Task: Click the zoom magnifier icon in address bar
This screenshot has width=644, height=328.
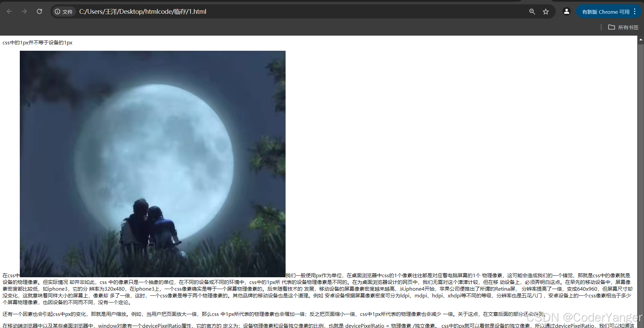Action: coord(532,12)
